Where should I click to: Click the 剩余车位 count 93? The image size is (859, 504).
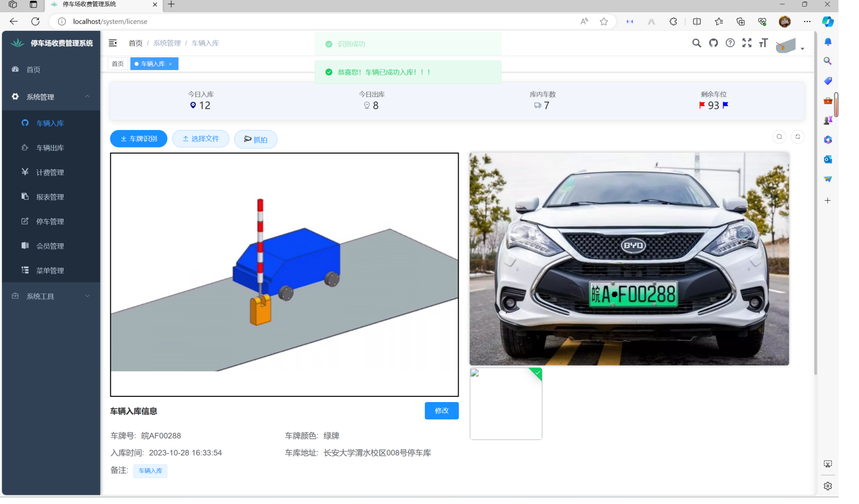point(713,106)
